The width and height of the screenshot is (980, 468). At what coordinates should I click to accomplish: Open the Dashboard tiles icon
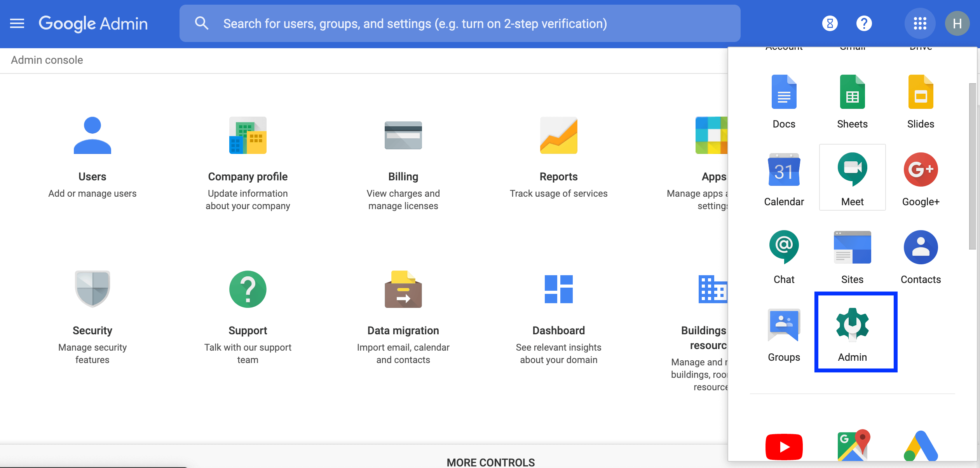click(x=559, y=289)
